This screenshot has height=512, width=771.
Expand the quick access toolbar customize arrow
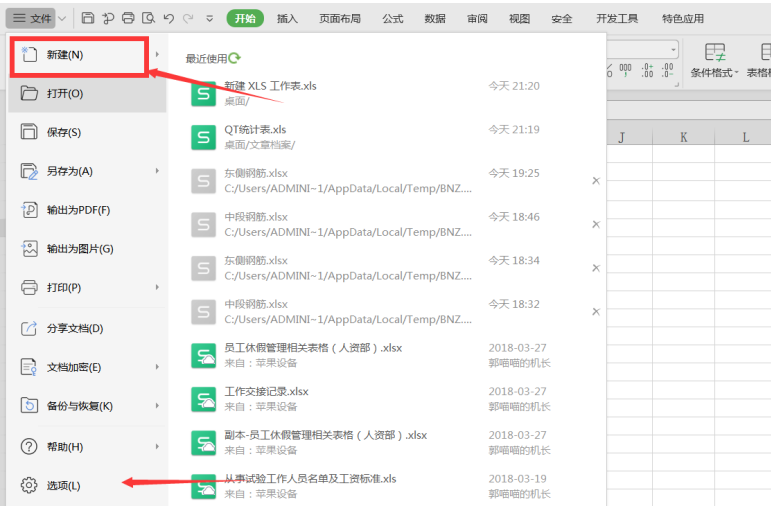click(209, 19)
